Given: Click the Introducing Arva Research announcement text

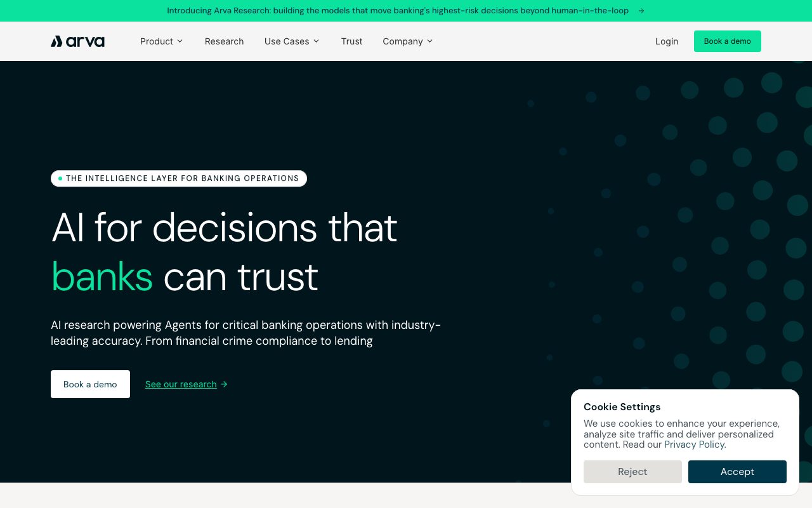Looking at the screenshot, I should pyautogui.click(x=398, y=11).
